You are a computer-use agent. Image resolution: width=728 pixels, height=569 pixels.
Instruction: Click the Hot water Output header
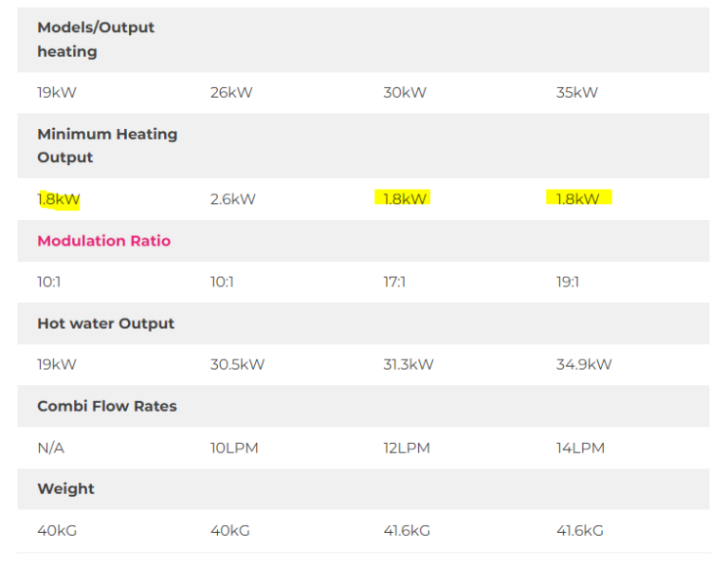(x=106, y=323)
